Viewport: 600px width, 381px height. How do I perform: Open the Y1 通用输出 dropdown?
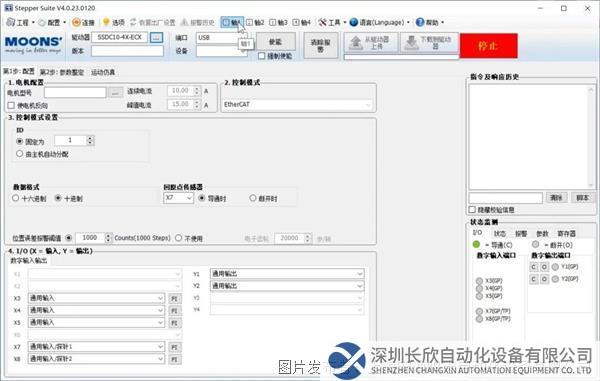pos(287,274)
